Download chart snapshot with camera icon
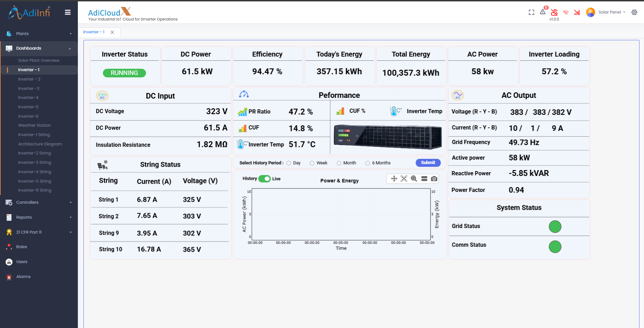The width and height of the screenshot is (644, 328). pyautogui.click(x=434, y=179)
